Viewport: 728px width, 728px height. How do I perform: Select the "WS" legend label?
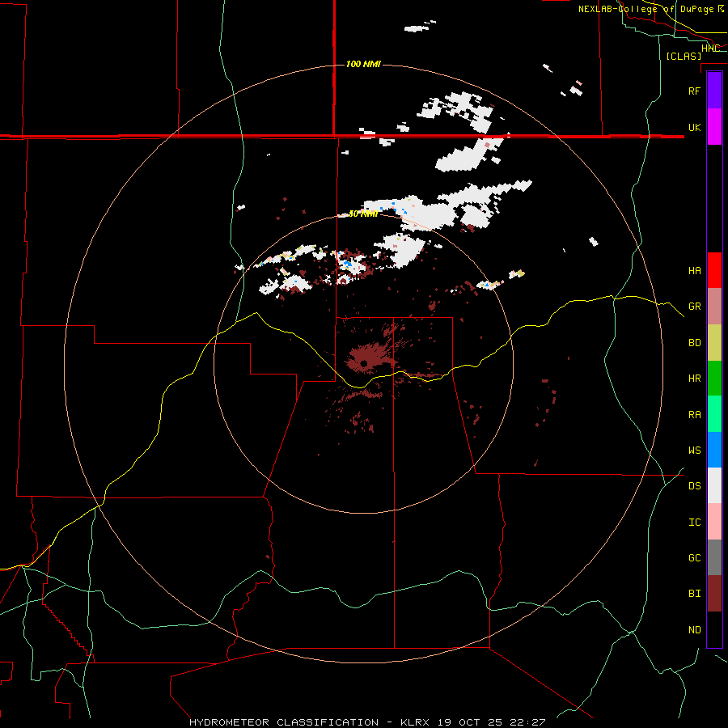(694, 451)
